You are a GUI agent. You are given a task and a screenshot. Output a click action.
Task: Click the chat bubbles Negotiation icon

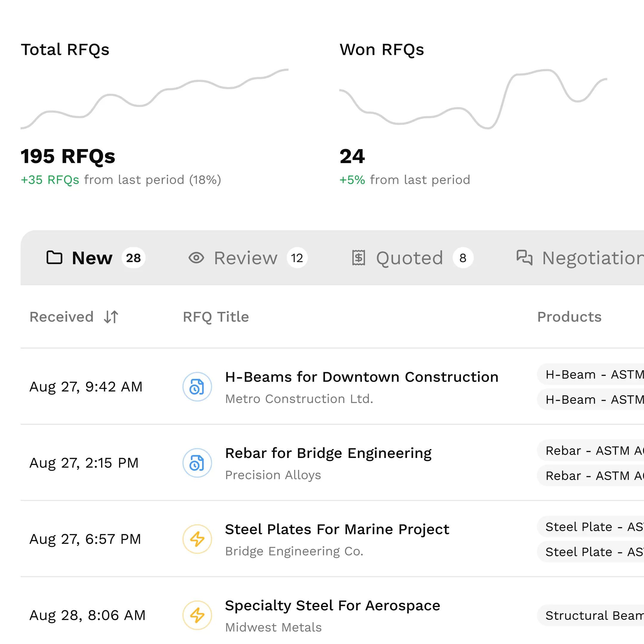click(524, 258)
